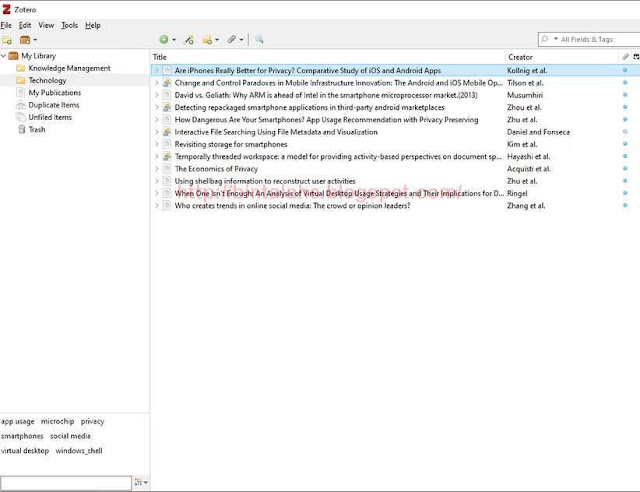Expand the 'David vs. Goliath' item

[x=157, y=95]
